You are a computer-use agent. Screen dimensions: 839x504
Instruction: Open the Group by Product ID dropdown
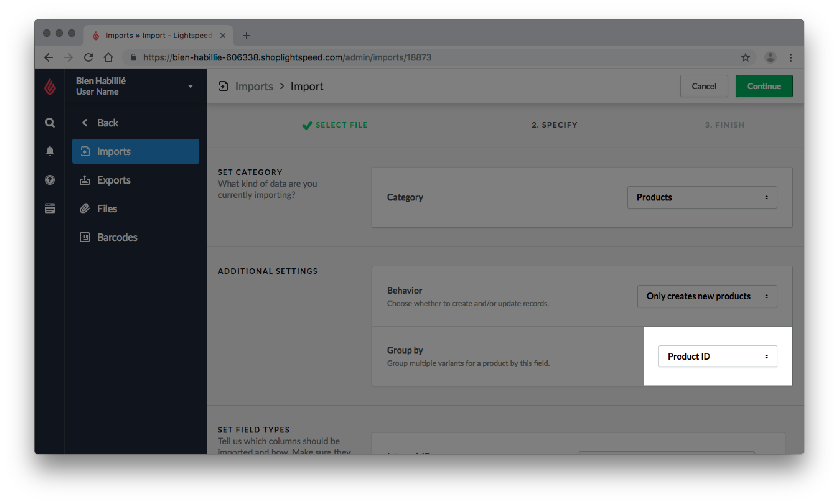717,356
